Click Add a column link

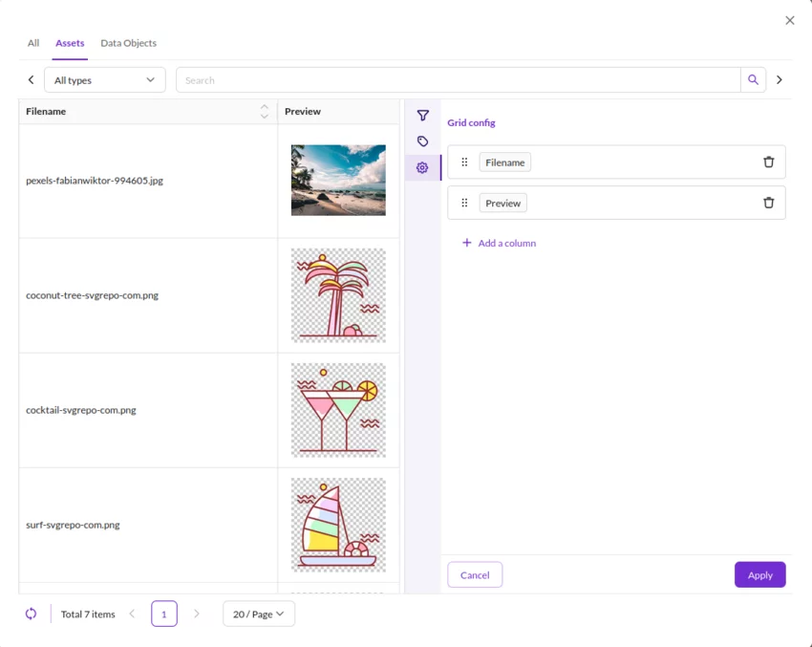point(499,243)
